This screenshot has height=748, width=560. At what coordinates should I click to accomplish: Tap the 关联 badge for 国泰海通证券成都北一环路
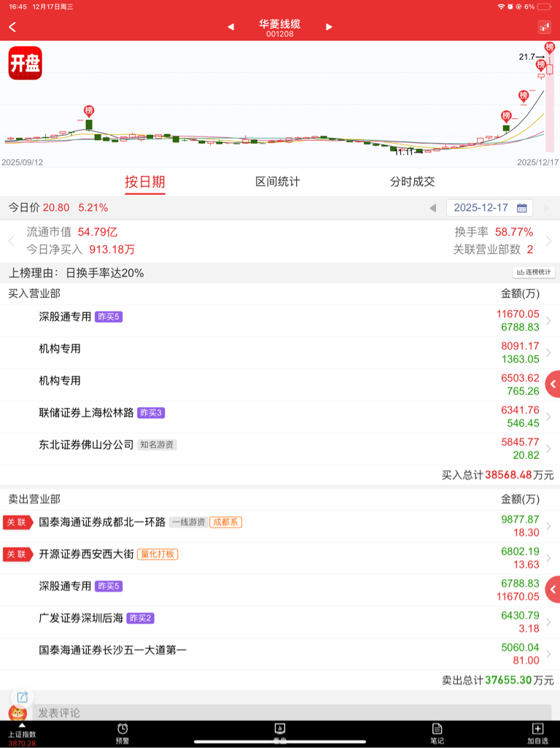click(x=18, y=523)
